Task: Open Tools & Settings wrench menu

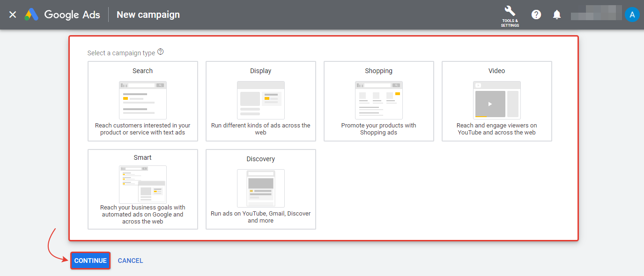Action: click(510, 16)
